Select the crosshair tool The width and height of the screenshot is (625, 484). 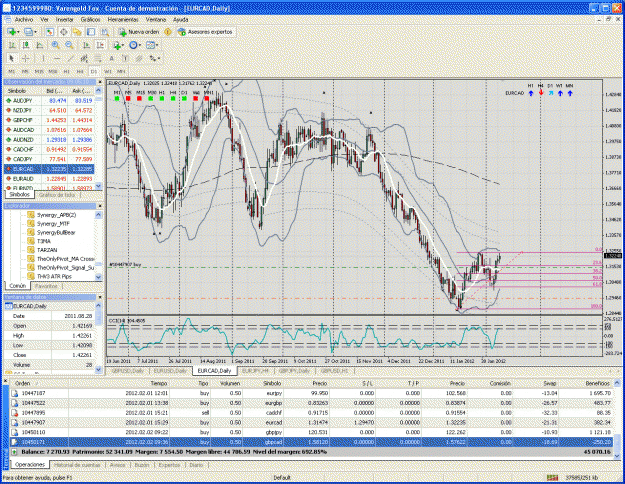(x=26, y=58)
